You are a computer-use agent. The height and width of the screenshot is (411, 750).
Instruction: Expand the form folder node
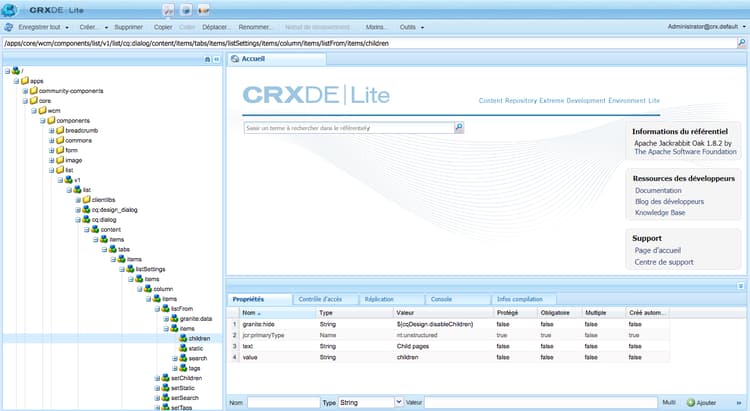point(51,150)
